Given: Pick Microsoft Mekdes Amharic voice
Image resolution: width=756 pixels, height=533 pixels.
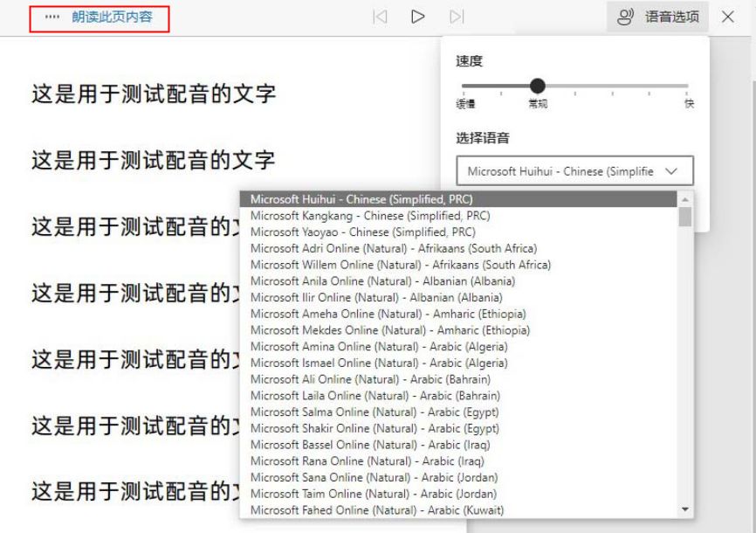Looking at the screenshot, I should (458, 330).
